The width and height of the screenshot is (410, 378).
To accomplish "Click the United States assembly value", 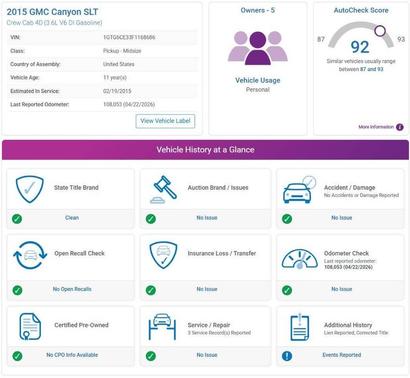I will pyautogui.click(x=119, y=64).
